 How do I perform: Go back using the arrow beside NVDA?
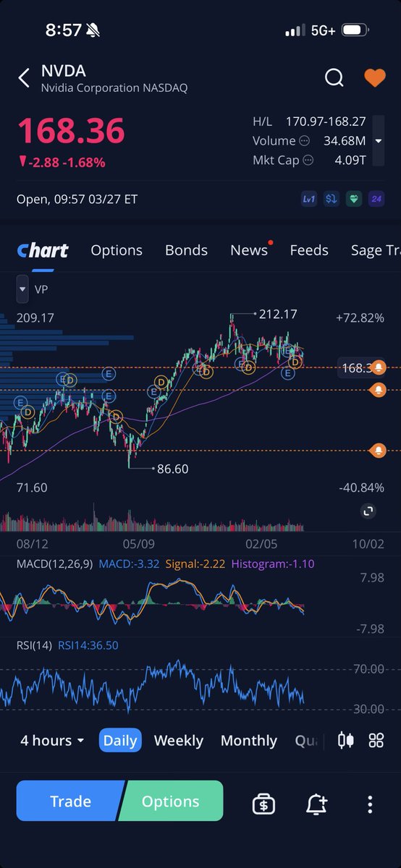coord(24,78)
